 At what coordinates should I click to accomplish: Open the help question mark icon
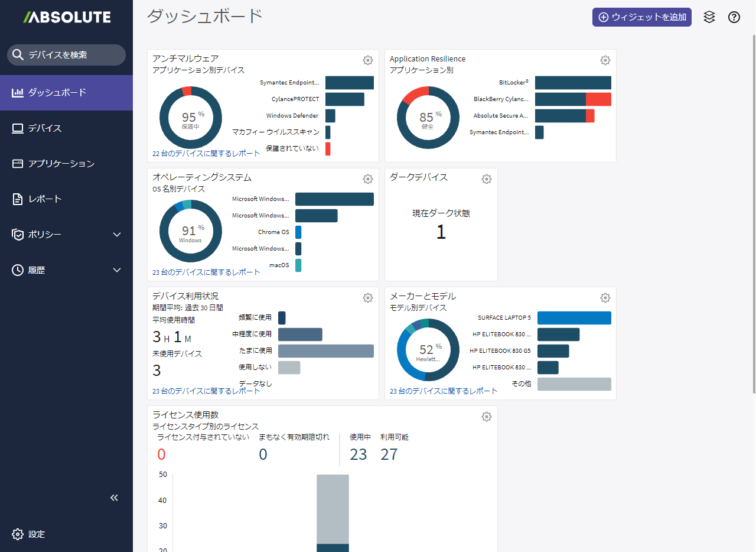(734, 17)
